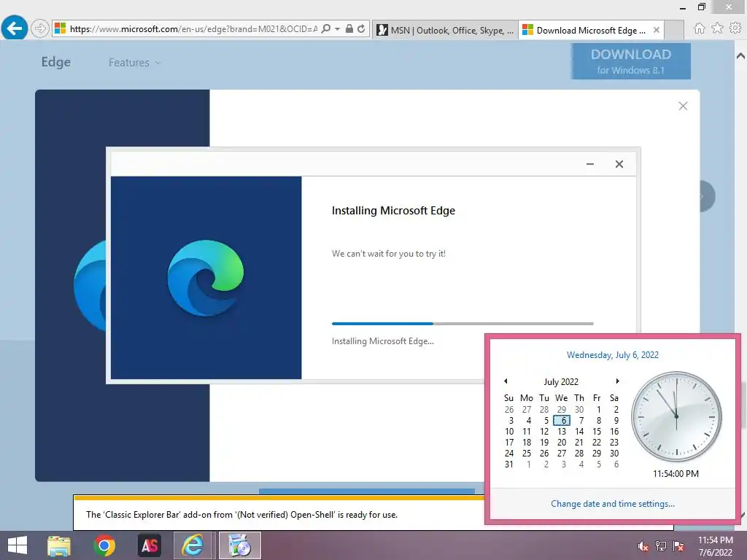Go to next month in calendar
Viewport: 747px width, 560px height.
pos(617,381)
